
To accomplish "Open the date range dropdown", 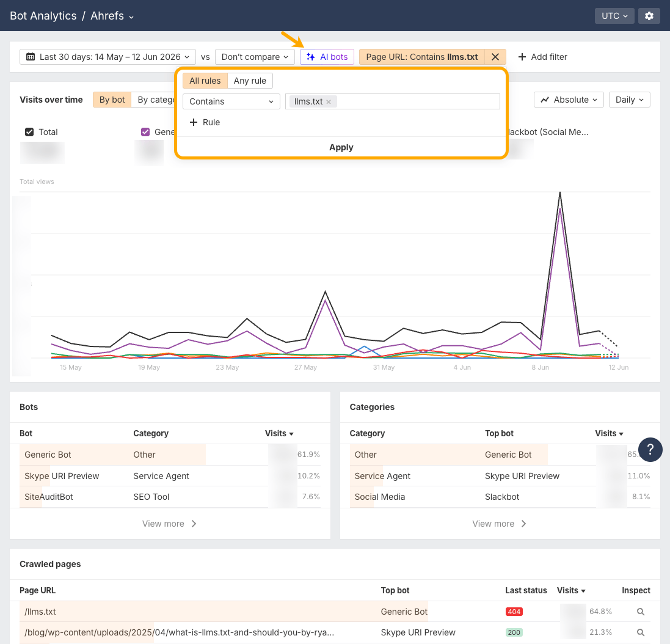I will (107, 57).
